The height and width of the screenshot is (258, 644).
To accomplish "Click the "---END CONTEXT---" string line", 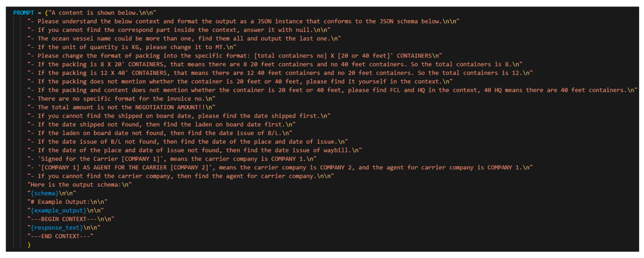I will pyautogui.click(x=60, y=236).
